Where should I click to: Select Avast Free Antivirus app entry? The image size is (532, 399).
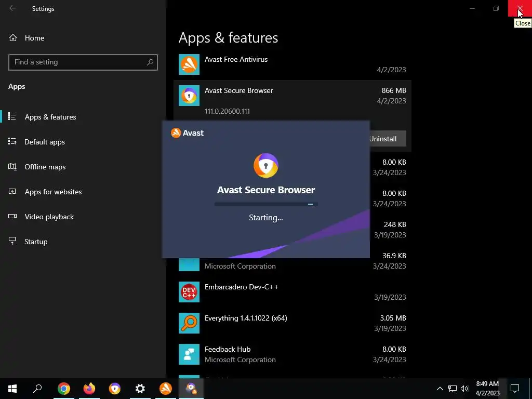coord(292,64)
